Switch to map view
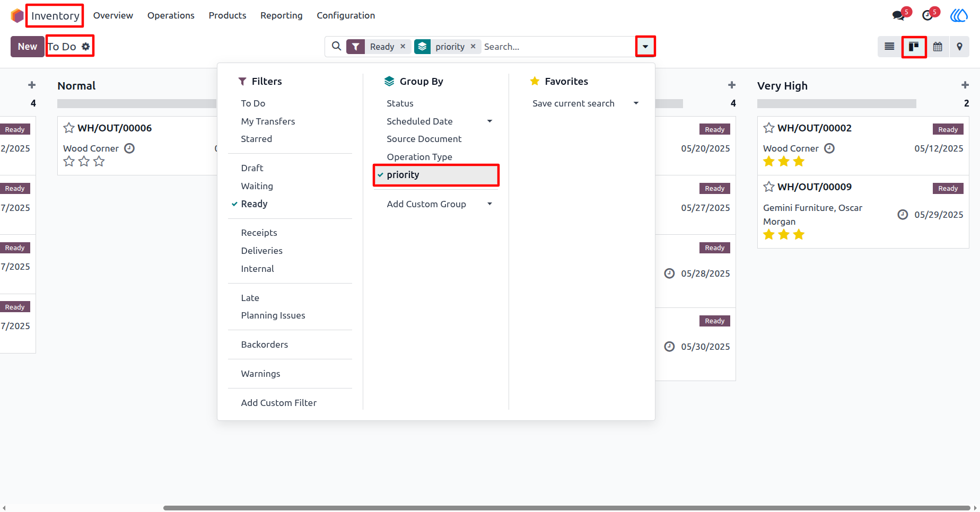The width and height of the screenshot is (980, 512). coord(959,47)
